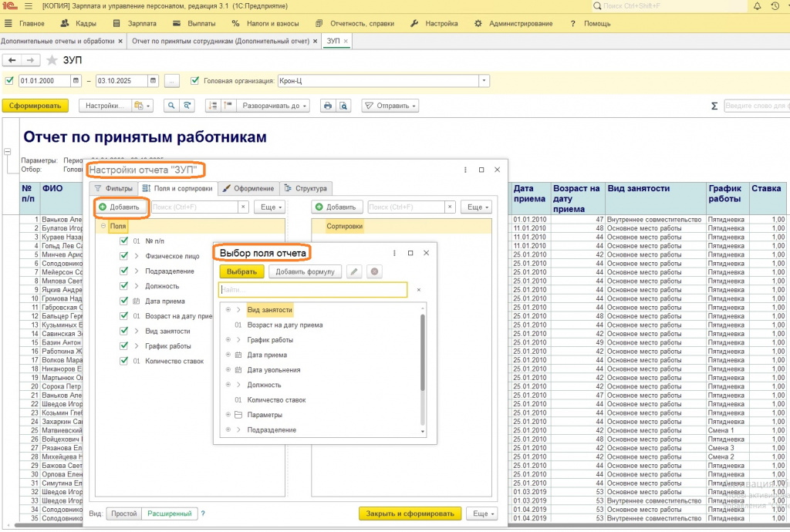The width and height of the screenshot is (790, 532).
Task: Switch to the Оформление tab
Action: pos(248,188)
